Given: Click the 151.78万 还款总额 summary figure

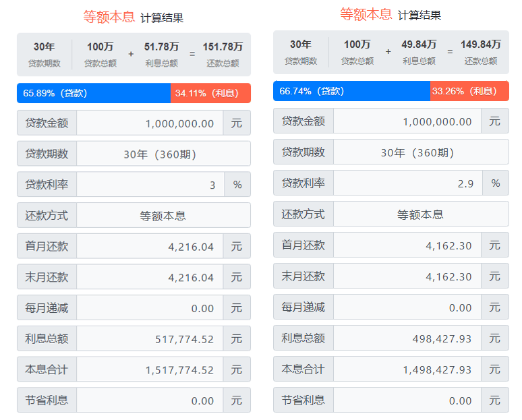Looking at the screenshot, I should click(223, 47).
